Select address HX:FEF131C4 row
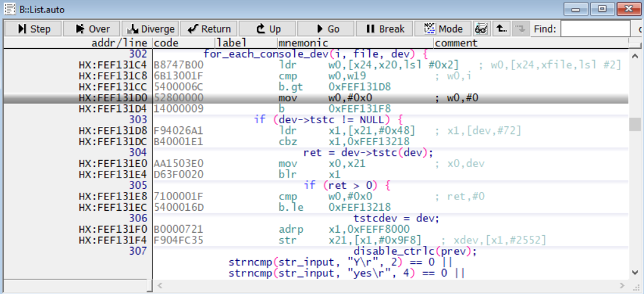The width and height of the screenshot is (644, 294). coord(316,64)
